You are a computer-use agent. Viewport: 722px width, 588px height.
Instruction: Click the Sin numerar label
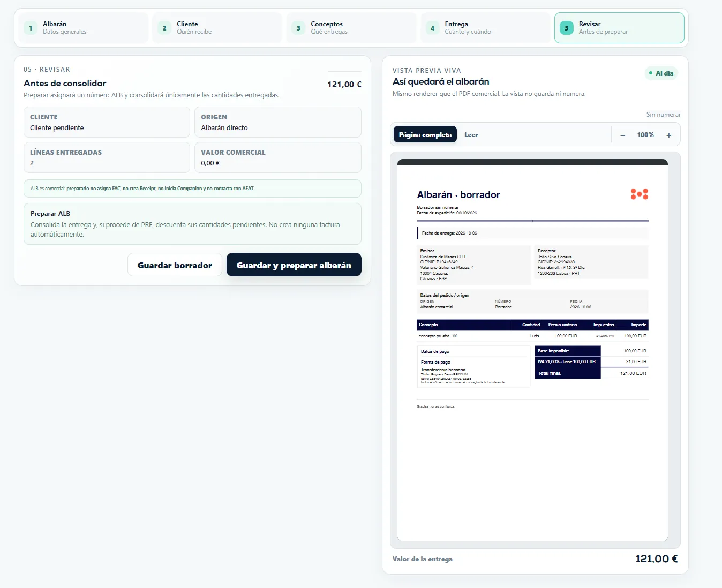(663, 115)
